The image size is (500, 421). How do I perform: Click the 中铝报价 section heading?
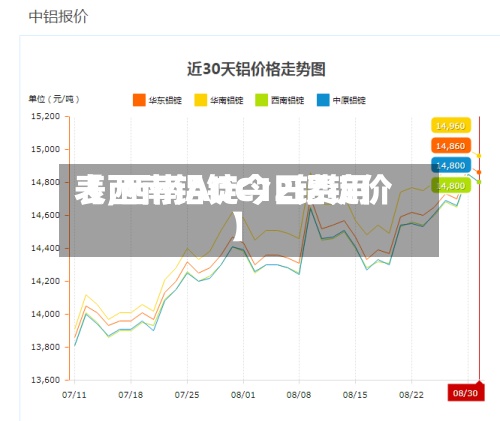[58, 16]
